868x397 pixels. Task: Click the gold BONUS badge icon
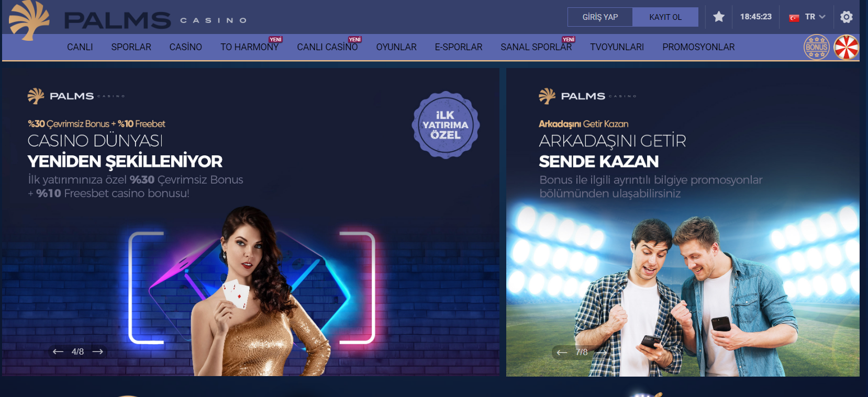tap(817, 47)
